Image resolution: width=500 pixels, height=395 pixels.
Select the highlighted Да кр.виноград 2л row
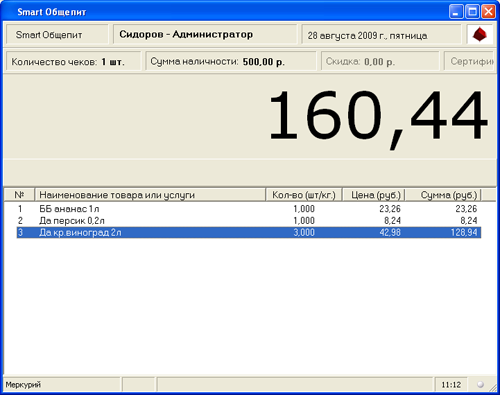coord(249,232)
